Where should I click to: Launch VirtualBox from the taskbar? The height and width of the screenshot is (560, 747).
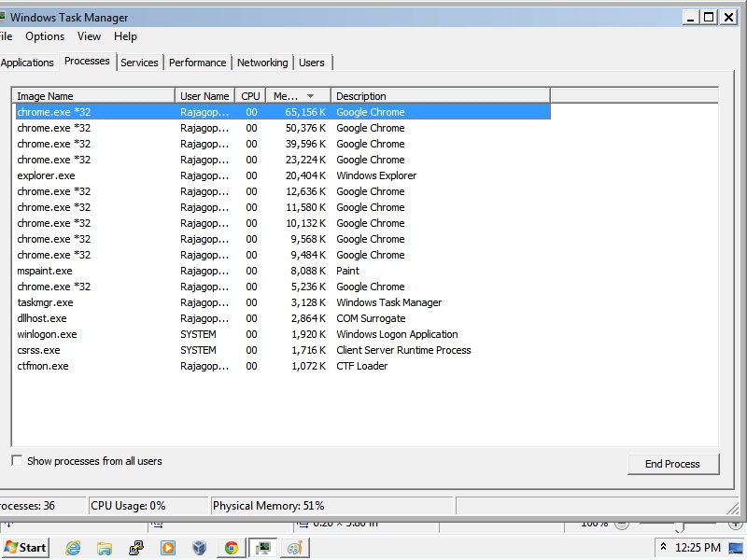[199, 548]
